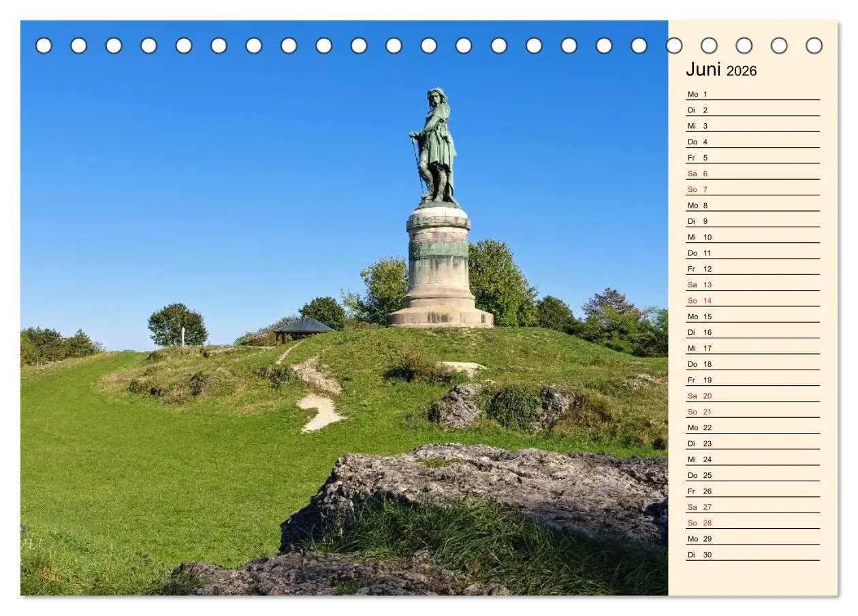The image size is (858, 616).
Task: Select the 'Di 16' calendar row
Action: (x=752, y=332)
